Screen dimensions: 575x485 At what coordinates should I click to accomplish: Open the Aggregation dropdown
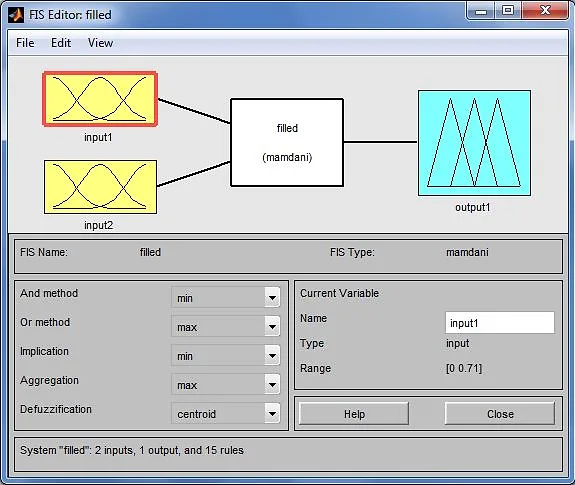pyautogui.click(x=226, y=385)
